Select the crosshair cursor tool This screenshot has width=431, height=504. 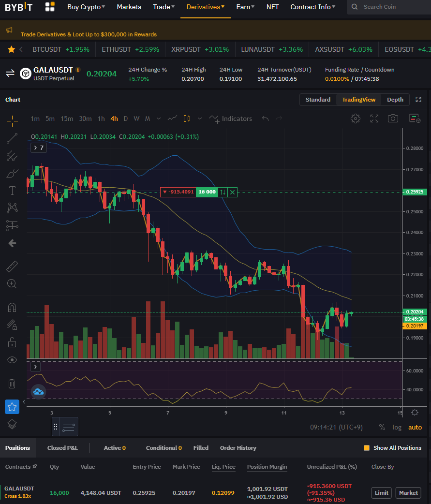coord(12,121)
